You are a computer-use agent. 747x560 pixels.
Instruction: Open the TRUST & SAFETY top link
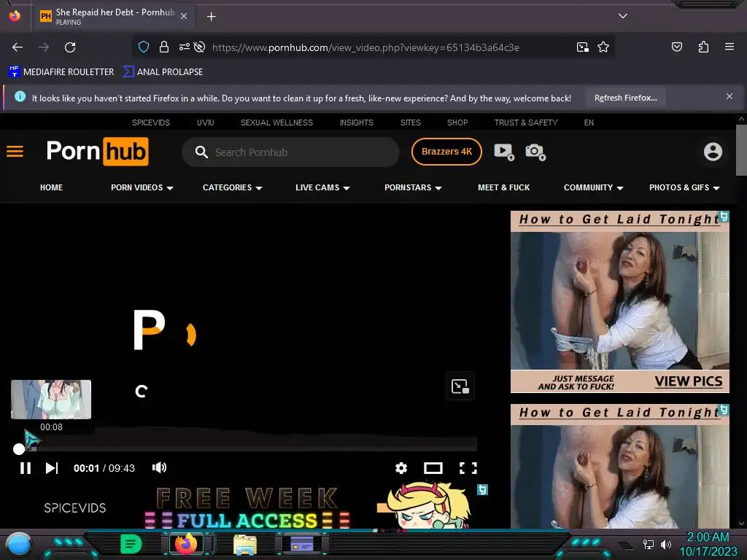coord(526,122)
